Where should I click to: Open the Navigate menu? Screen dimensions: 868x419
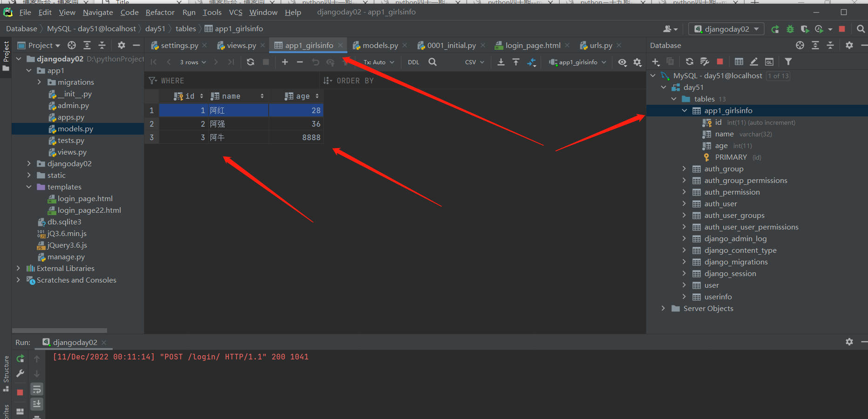[x=98, y=12]
